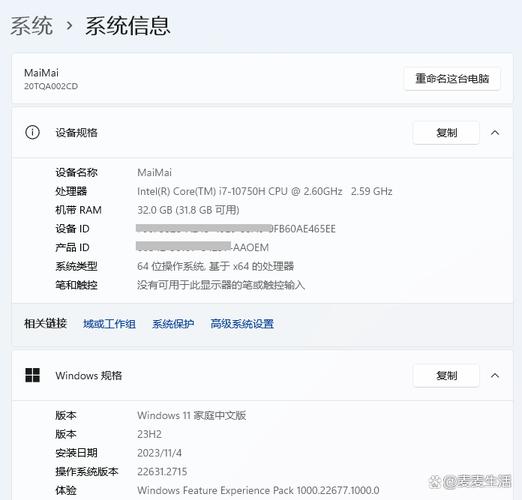522x500 pixels.
Task: Go back to 系统 in breadcrumb
Action: pos(32,26)
